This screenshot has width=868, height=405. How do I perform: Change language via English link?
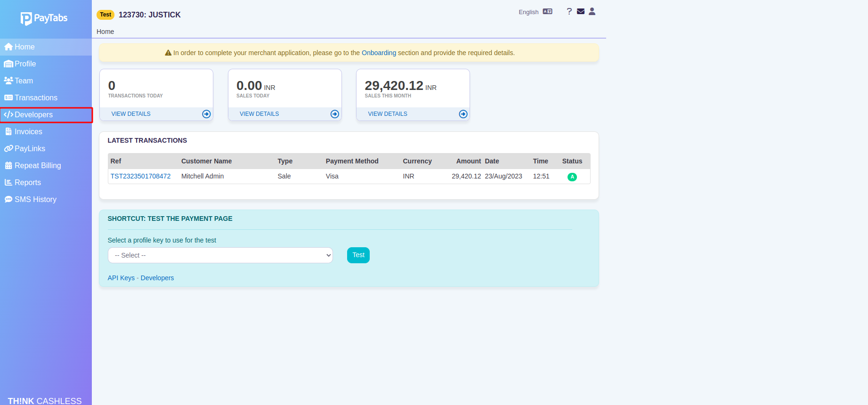click(528, 12)
